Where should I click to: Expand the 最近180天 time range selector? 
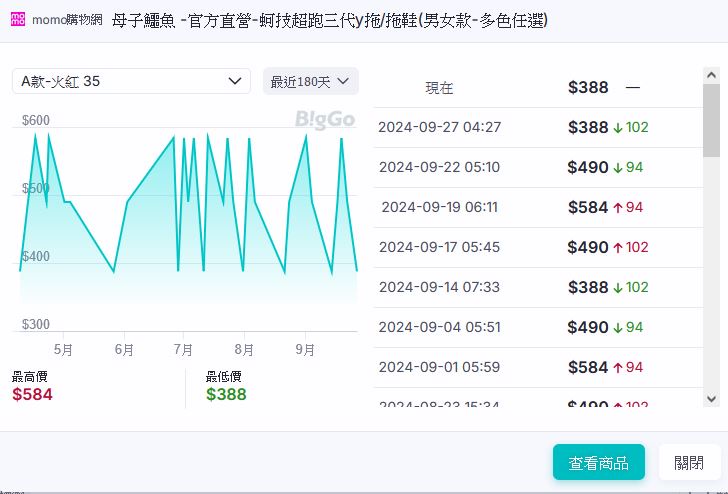coord(310,81)
